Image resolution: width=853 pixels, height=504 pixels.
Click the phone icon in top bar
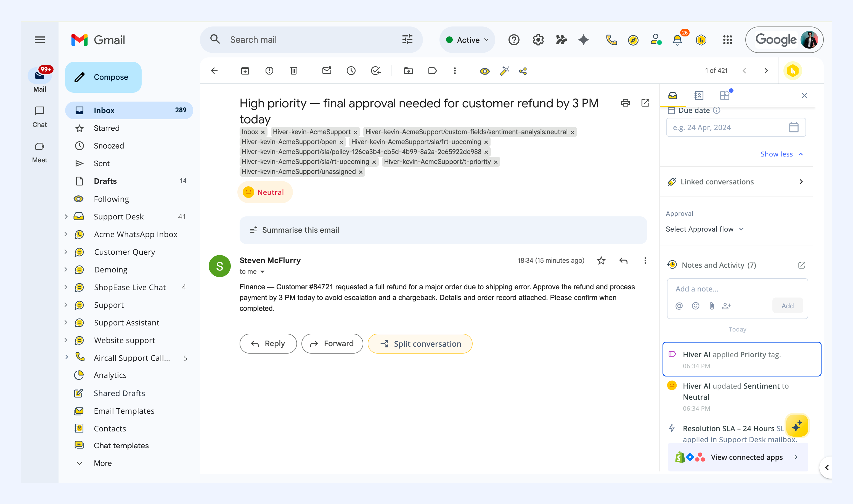(x=611, y=40)
